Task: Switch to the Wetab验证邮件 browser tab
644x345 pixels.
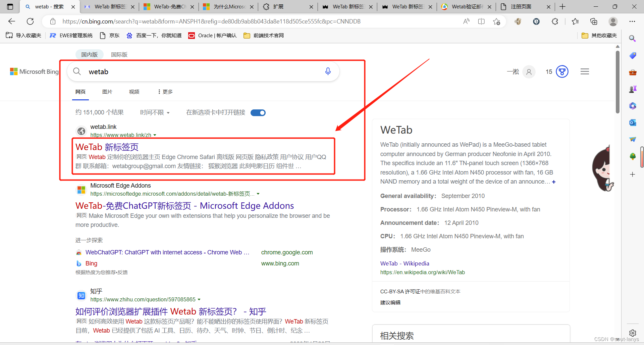Action: tap(466, 7)
